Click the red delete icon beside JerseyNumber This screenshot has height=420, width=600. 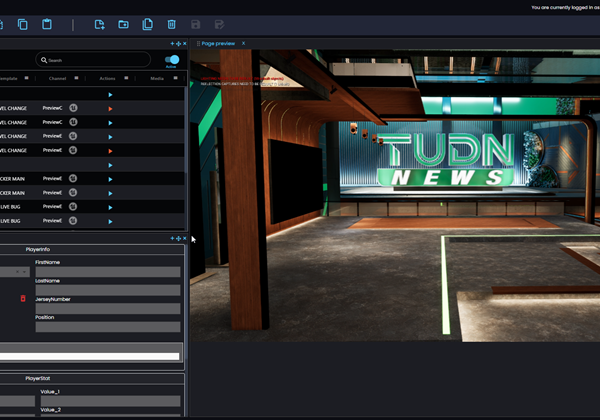pyautogui.click(x=23, y=298)
